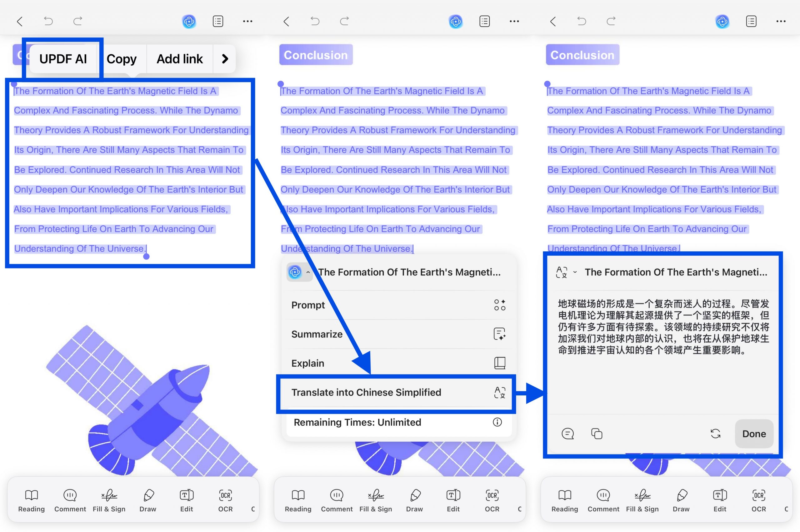Switch to Comment mode in right screen

tap(603, 500)
